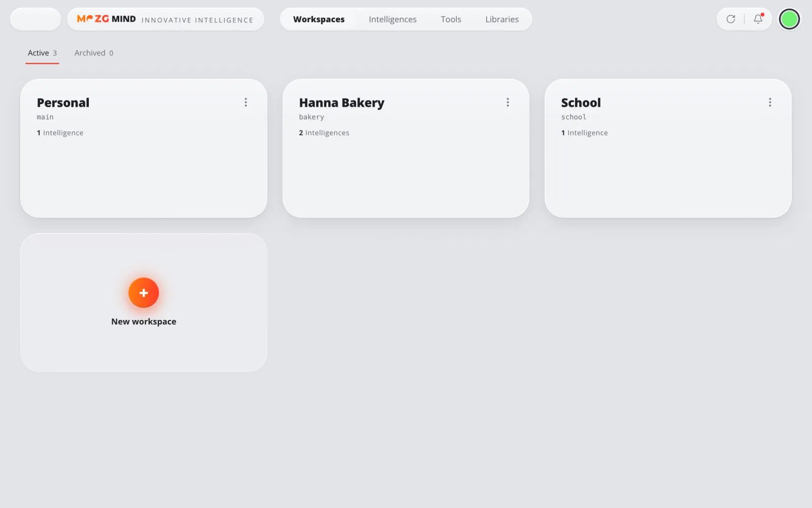The width and height of the screenshot is (812, 508).
Task: Select the Archived workspaces tab
Action: (x=94, y=53)
